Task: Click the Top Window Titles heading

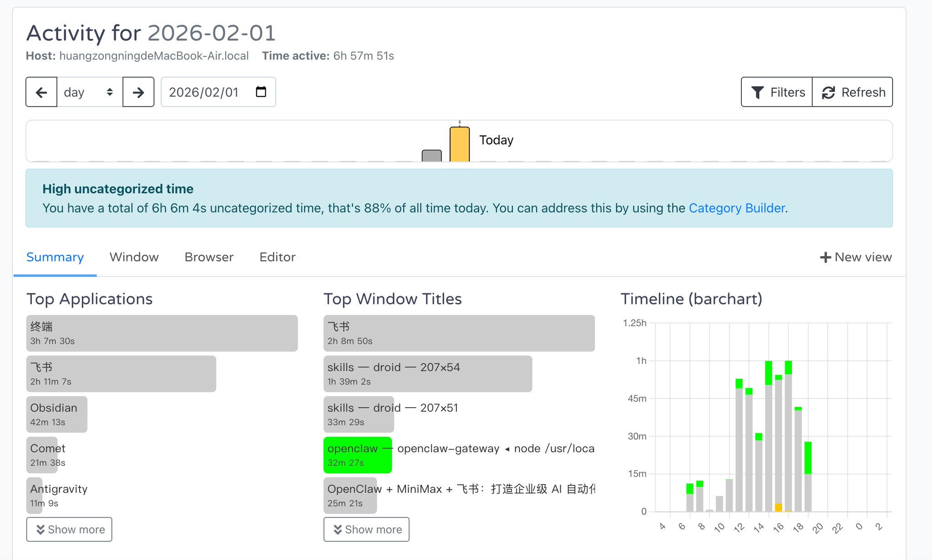Action: 393,299
